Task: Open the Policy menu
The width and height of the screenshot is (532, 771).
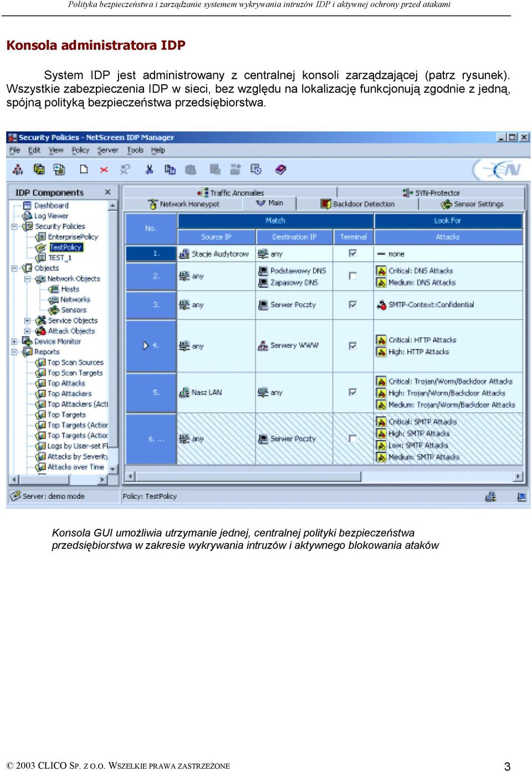Action: (x=80, y=150)
